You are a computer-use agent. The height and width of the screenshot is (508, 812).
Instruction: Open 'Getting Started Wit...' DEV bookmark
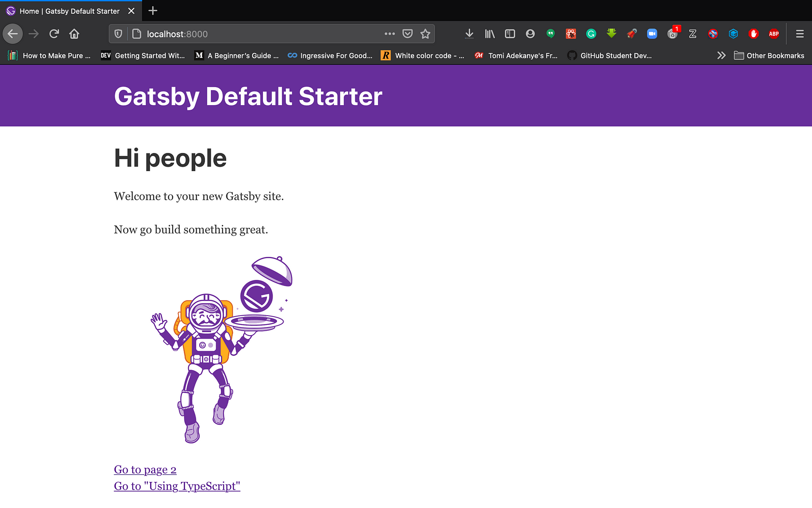coord(143,55)
